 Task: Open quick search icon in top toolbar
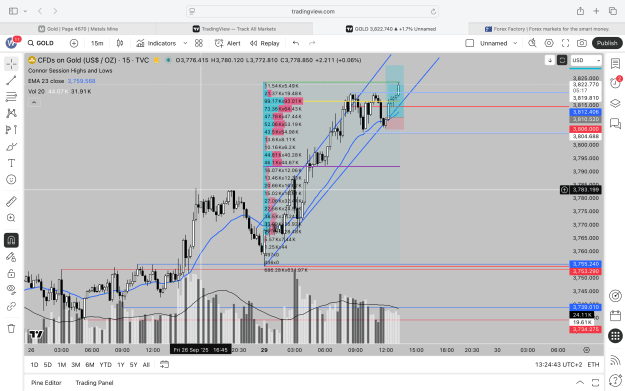(x=532, y=43)
